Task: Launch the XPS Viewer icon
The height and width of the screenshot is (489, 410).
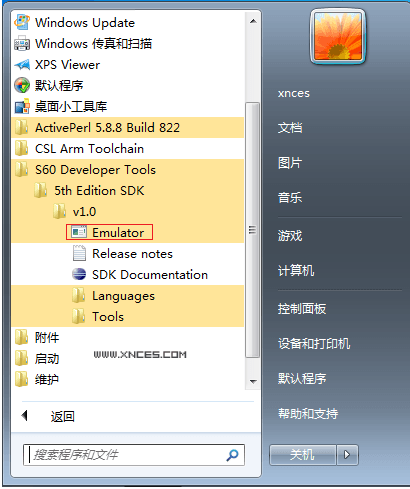Action: (x=22, y=64)
